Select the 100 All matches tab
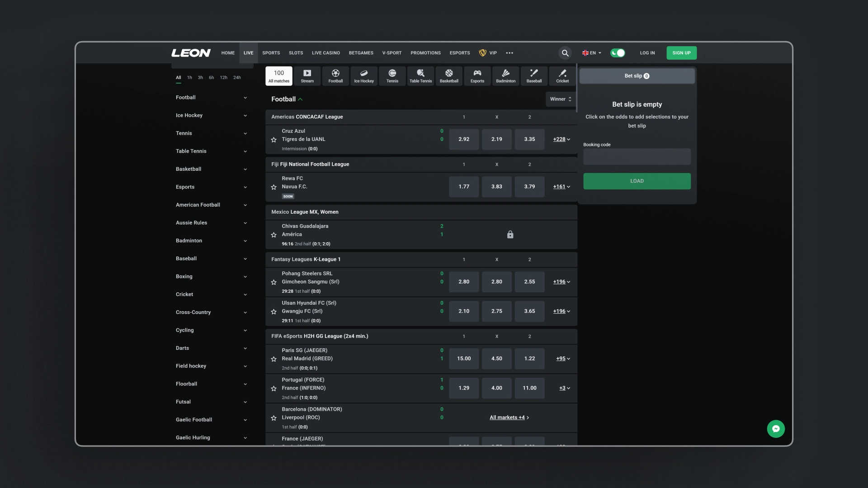868x488 pixels. coord(279,76)
